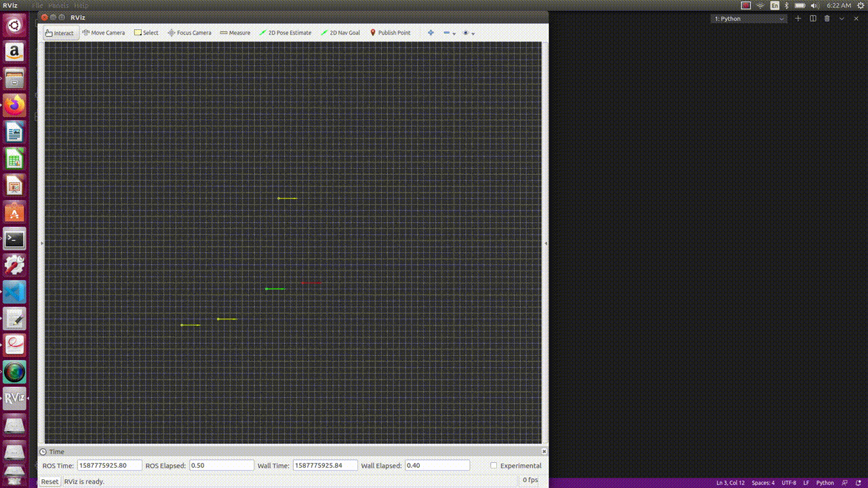Activate the Focus Camera tool
Viewport: 868px width, 488px height.
(x=189, y=33)
